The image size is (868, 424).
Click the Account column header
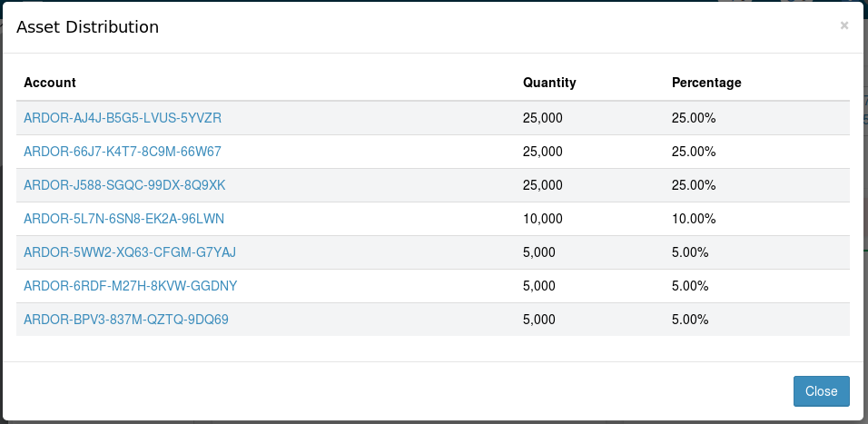click(50, 83)
